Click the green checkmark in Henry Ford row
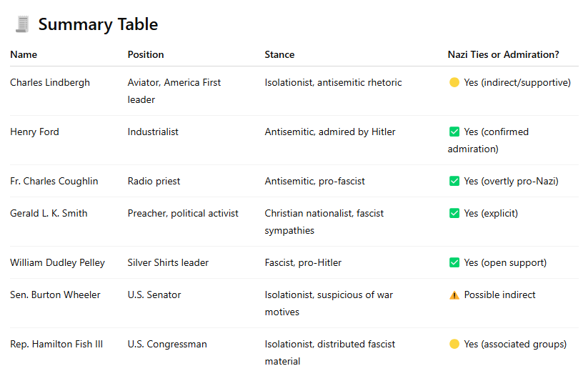The height and width of the screenshot is (376, 588). point(454,132)
